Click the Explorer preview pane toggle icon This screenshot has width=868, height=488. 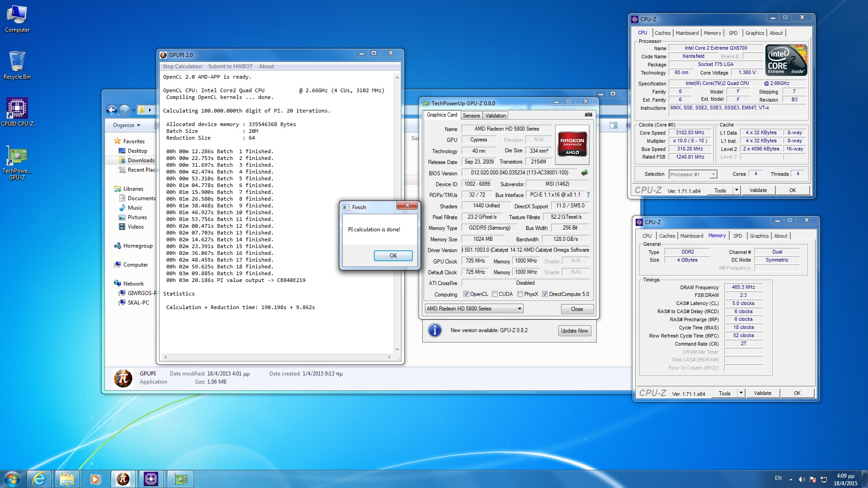point(613,125)
